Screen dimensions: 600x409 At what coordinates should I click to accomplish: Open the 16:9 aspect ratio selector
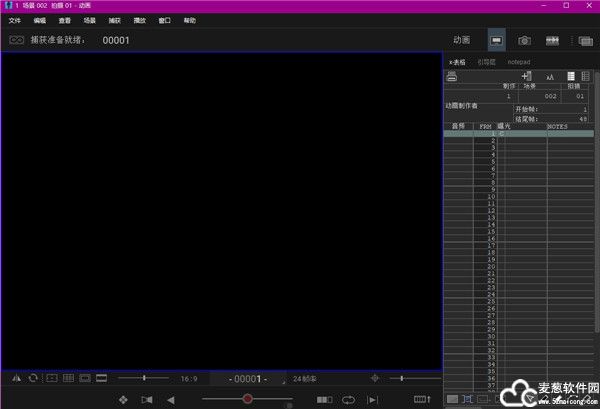coord(189,379)
